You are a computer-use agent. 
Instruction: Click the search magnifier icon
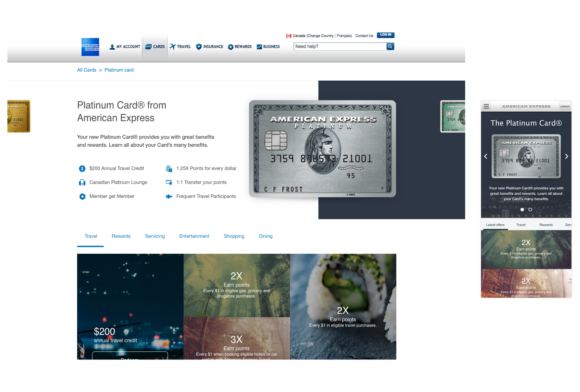(390, 47)
